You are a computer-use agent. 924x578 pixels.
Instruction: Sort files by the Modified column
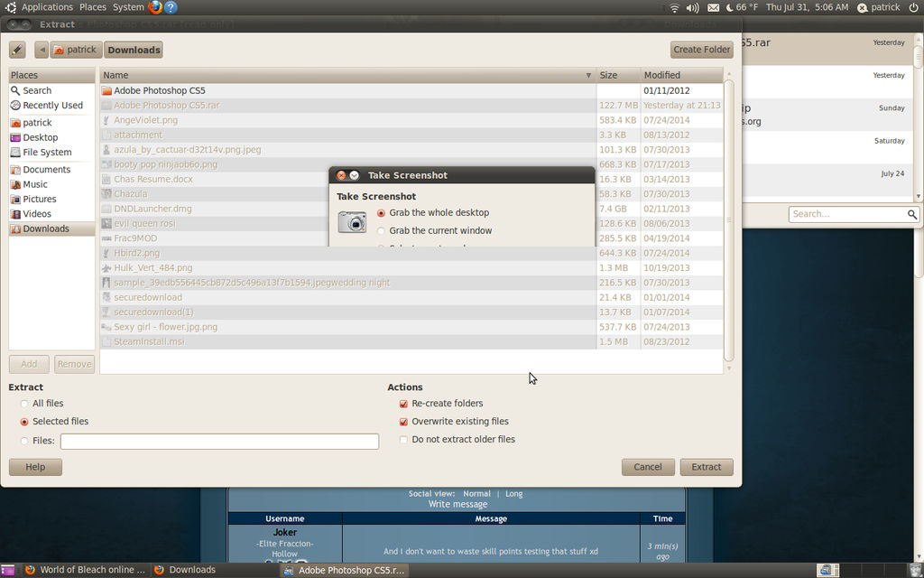pyautogui.click(x=682, y=75)
